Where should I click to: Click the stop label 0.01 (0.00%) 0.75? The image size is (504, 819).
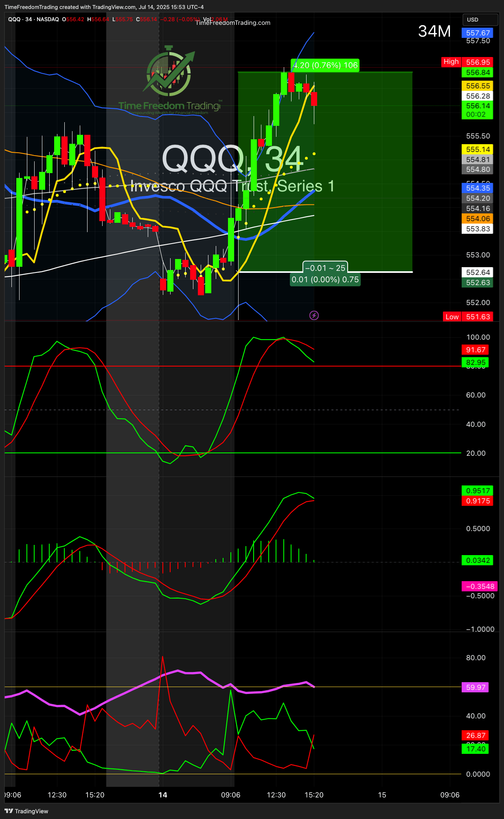[325, 279]
